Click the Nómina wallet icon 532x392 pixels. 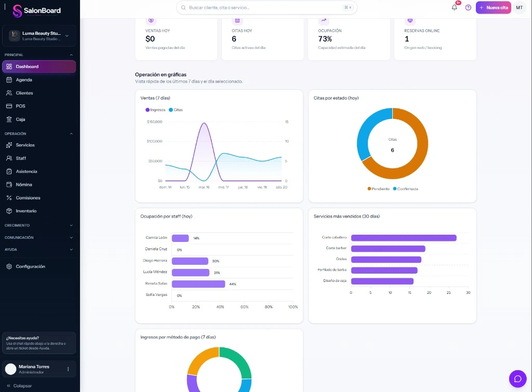[x=9, y=185]
